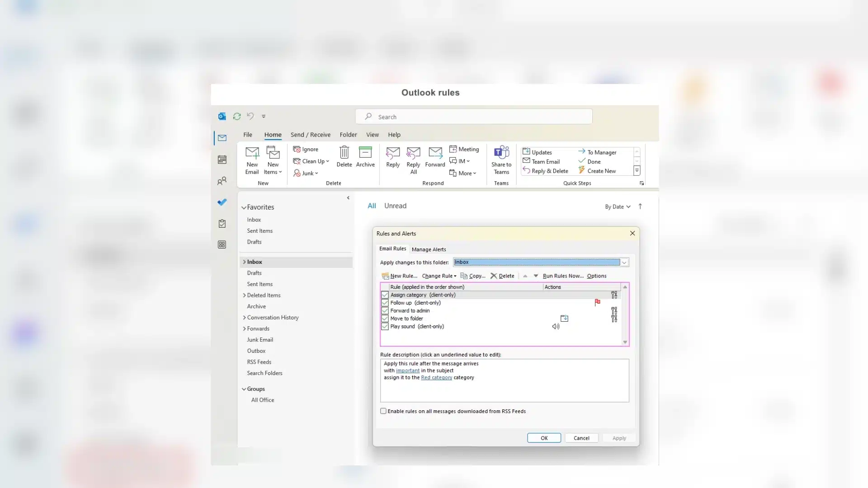Click the Meeting reply icon
868x488 pixels.
point(453,149)
